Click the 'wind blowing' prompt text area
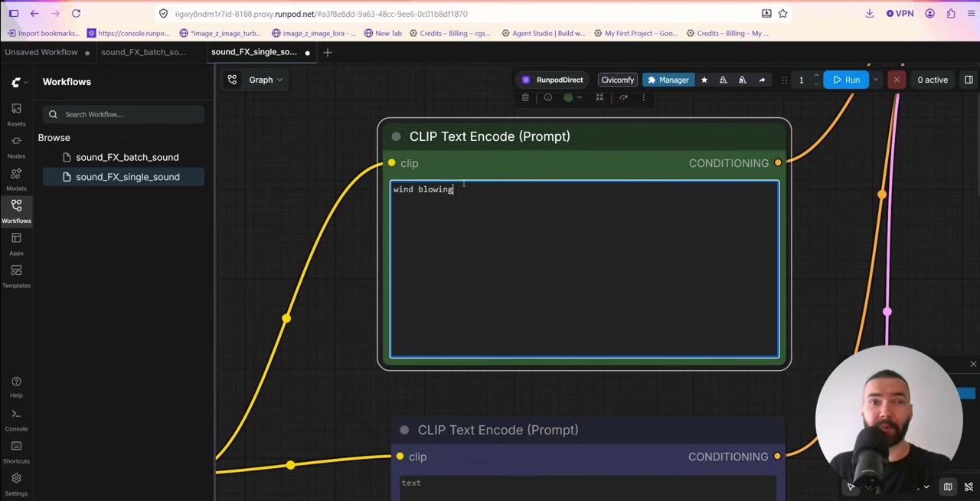This screenshot has width=980, height=501. (584, 269)
